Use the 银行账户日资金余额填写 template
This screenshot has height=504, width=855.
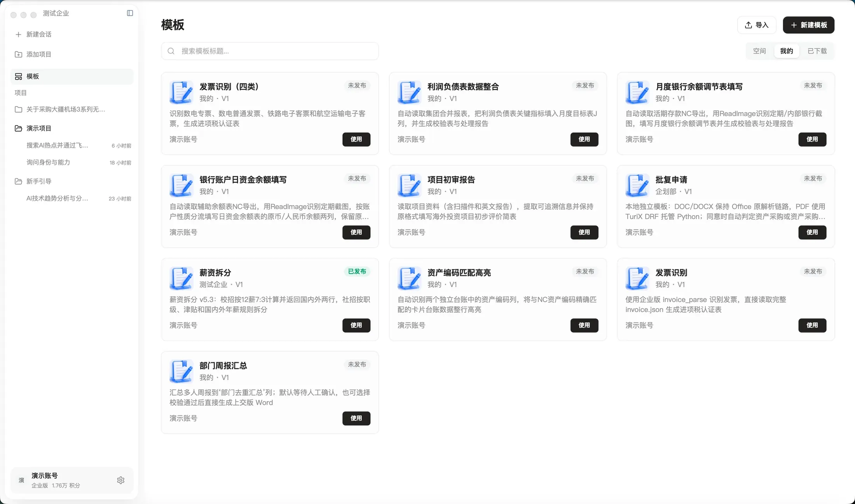(x=356, y=232)
